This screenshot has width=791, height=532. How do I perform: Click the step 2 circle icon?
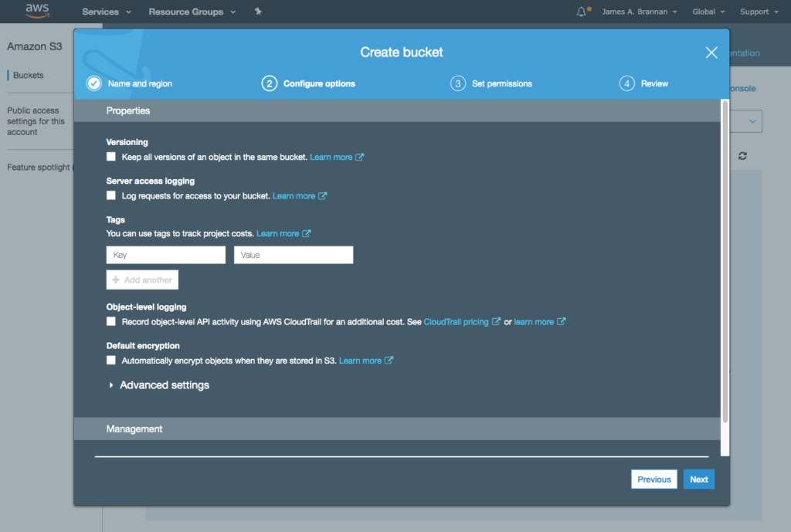[270, 83]
